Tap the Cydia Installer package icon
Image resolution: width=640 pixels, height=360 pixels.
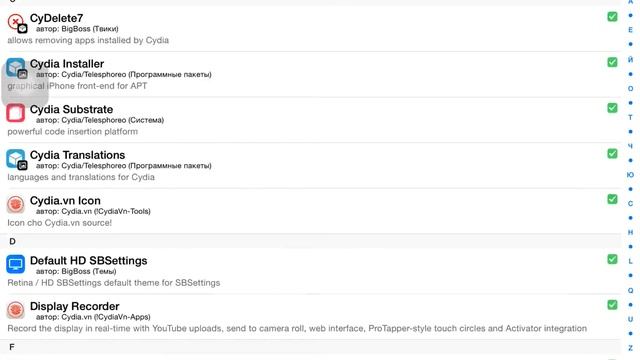click(16, 68)
